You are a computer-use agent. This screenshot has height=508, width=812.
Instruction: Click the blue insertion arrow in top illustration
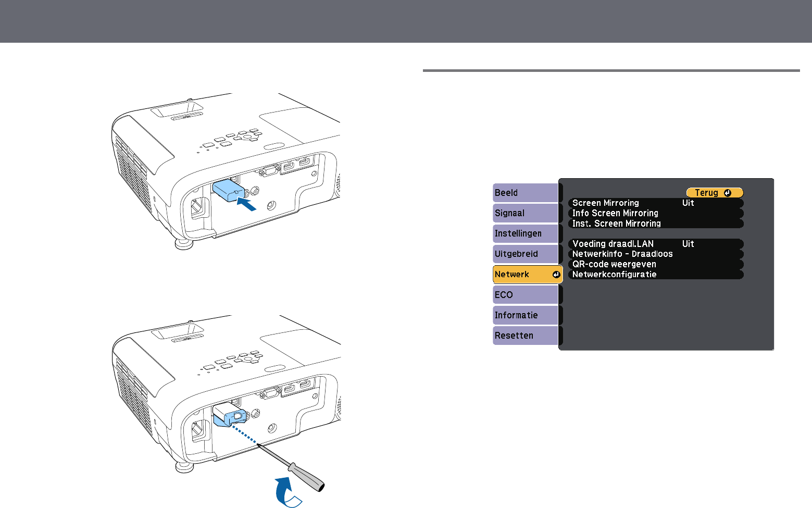pos(246,204)
